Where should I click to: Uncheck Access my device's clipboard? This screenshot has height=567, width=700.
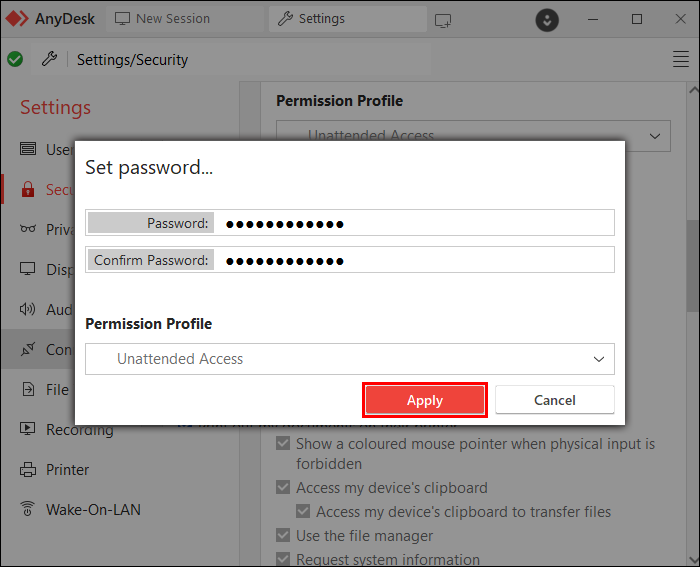(x=284, y=488)
